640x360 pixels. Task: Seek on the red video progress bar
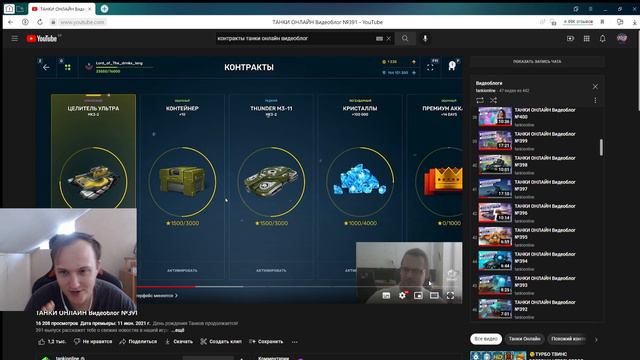[165, 287]
